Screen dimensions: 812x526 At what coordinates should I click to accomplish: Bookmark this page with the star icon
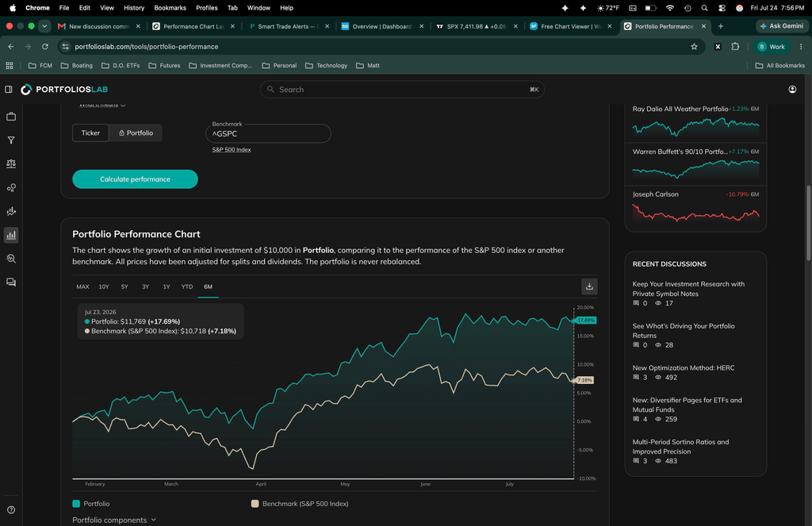click(x=694, y=47)
